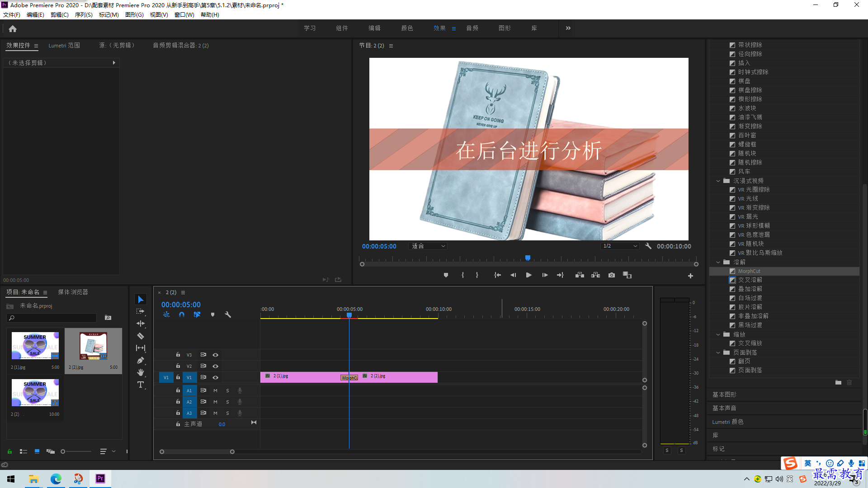Show more workspaces with double chevron
868x488 pixels.
point(568,28)
